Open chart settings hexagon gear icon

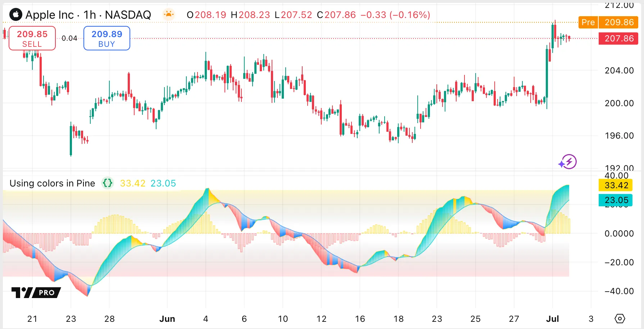click(620, 319)
